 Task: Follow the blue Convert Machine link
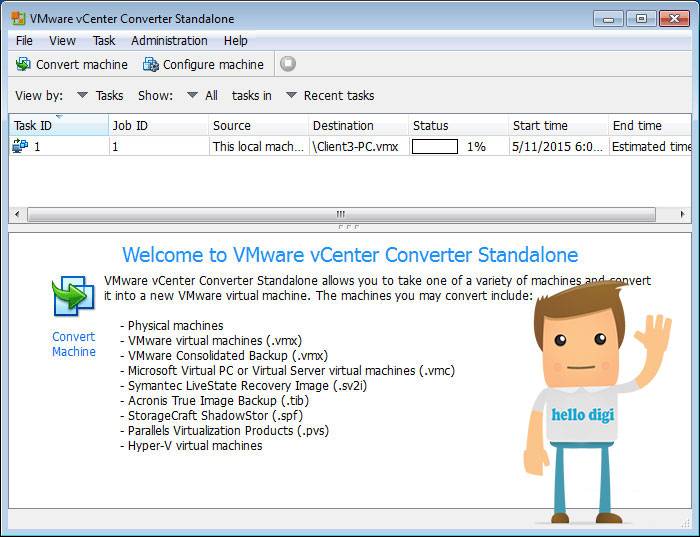pos(74,344)
